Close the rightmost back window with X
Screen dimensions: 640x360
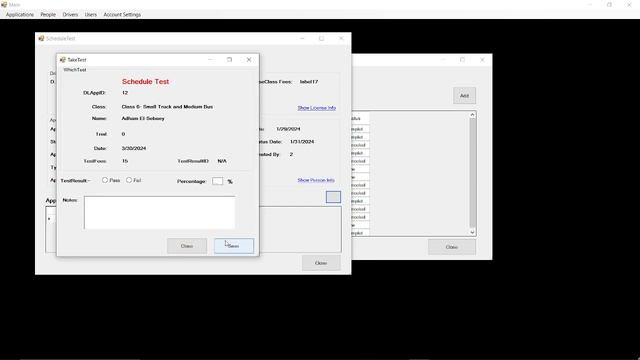click(482, 60)
